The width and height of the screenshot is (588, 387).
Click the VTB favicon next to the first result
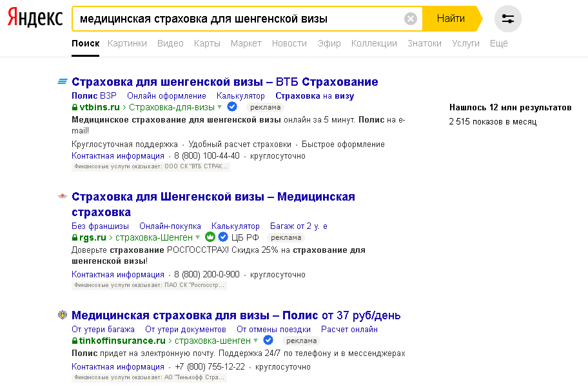click(63, 81)
